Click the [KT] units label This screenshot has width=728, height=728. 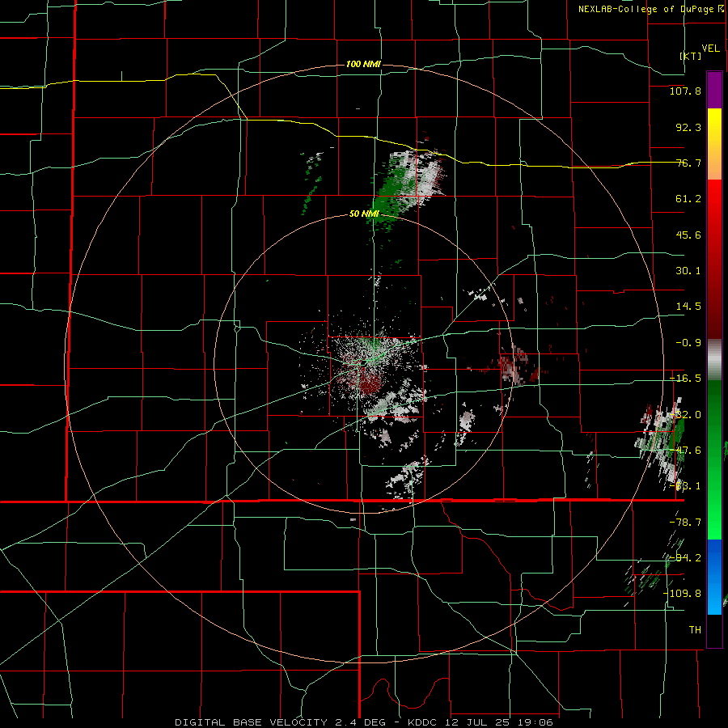[691, 56]
